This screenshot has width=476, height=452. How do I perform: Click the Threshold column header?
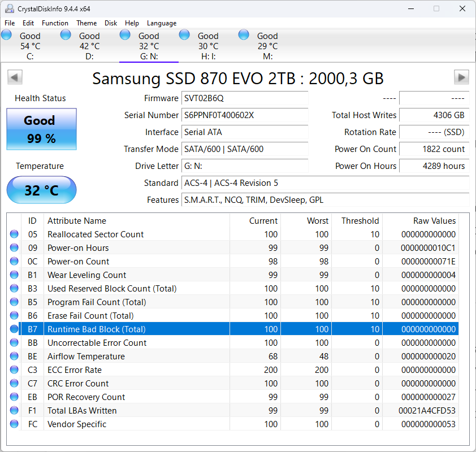[x=357, y=221]
